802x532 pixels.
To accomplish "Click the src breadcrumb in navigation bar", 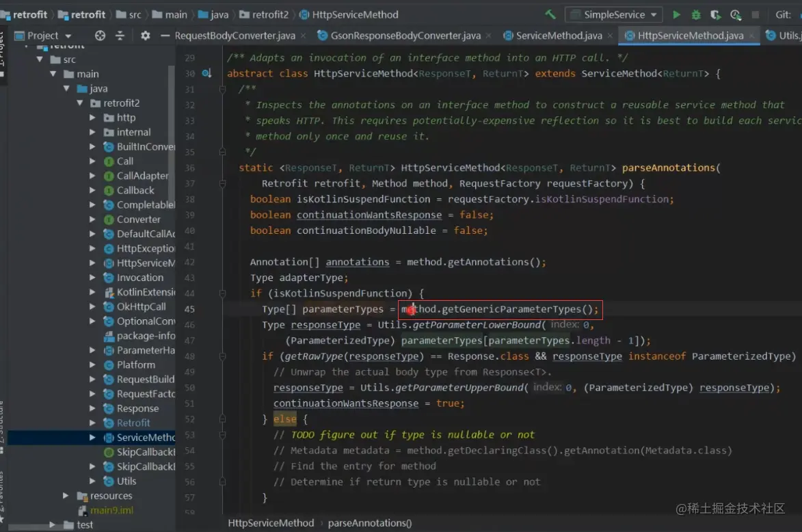I will [x=135, y=15].
